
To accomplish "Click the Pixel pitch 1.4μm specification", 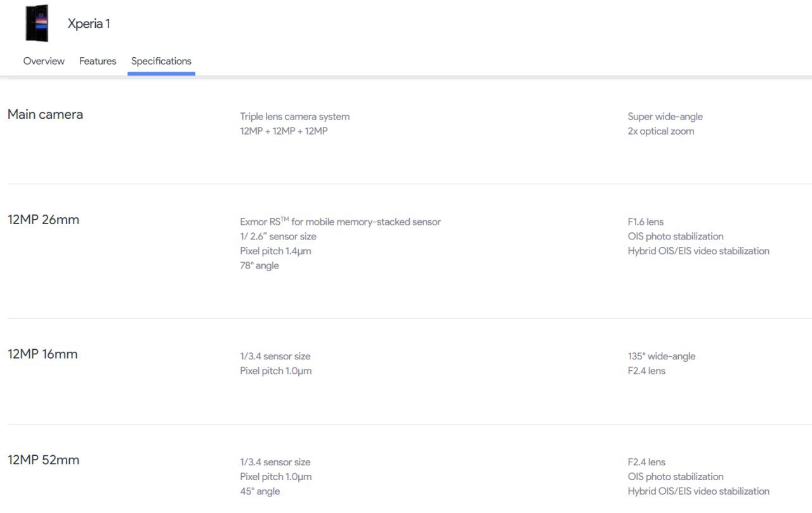I will click(275, 251).
